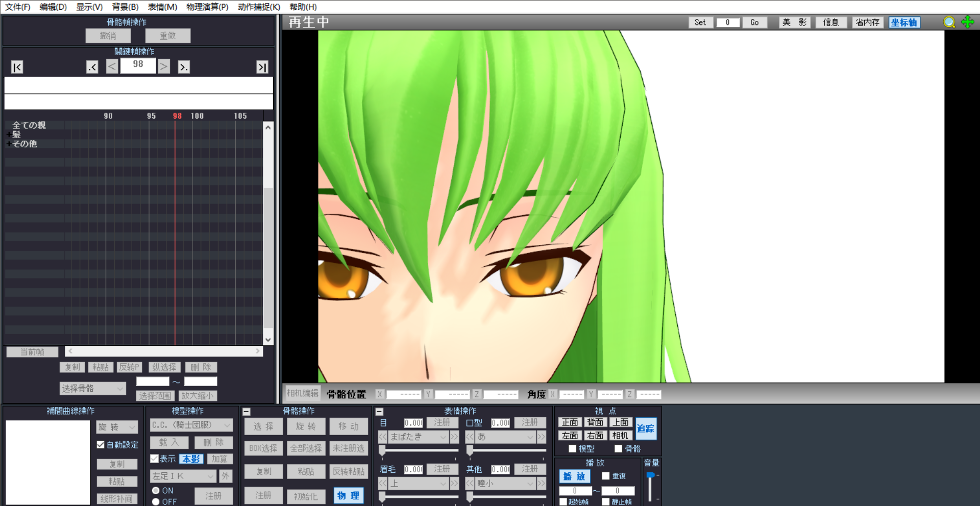Next other morph >> beside 瞳小
Viewport: 980px width, 506px height.
coord(541,483)
